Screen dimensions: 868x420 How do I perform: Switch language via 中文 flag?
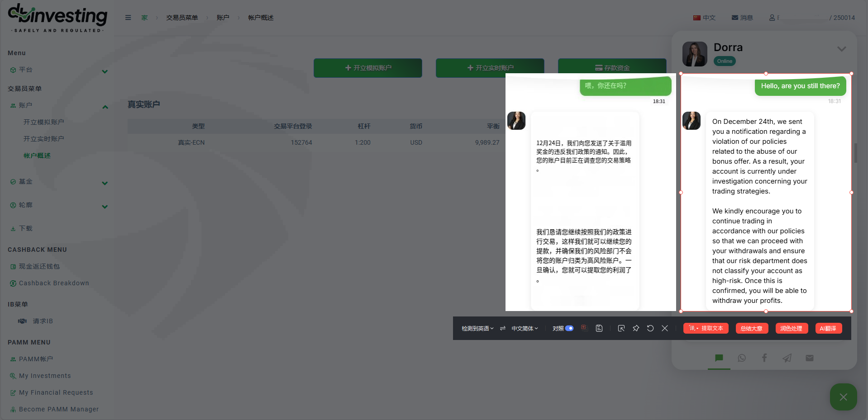[704, 18]
